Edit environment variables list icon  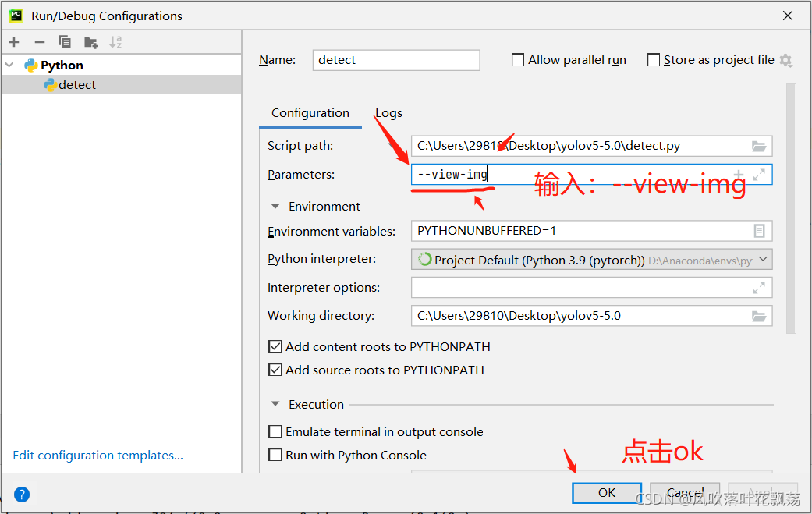759,231
